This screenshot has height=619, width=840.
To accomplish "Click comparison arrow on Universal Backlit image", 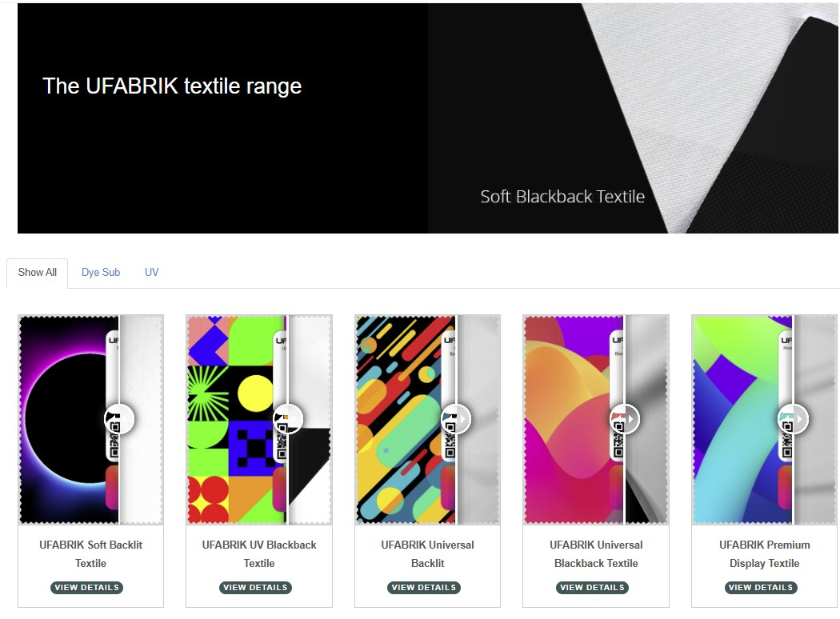I will [x=457, y=418].
